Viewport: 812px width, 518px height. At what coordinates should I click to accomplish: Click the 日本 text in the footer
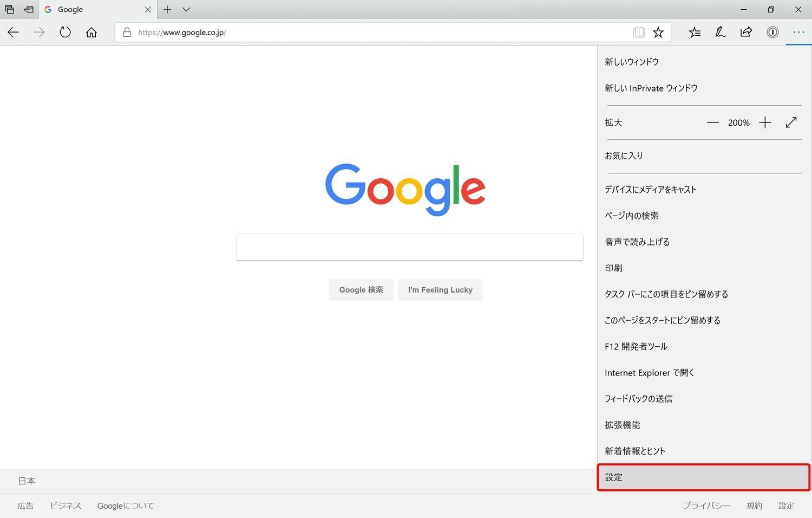tap(27, 481)
